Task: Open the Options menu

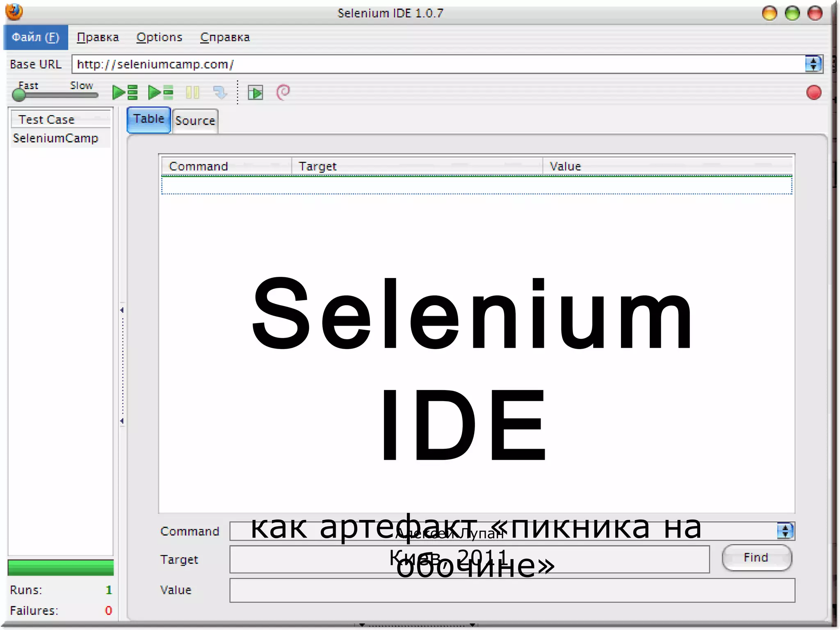Action: pyautogui.click(x=159, y=37)
